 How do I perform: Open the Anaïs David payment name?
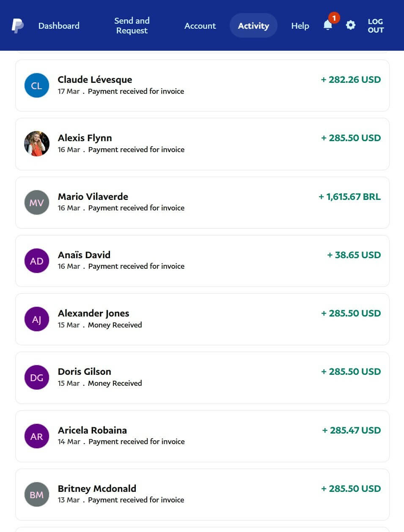point(84,255)
